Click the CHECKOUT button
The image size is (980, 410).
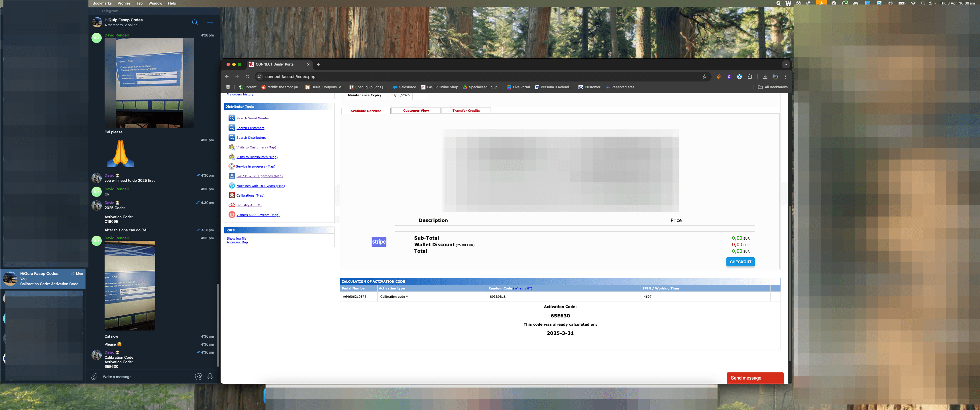pos(740,262)
